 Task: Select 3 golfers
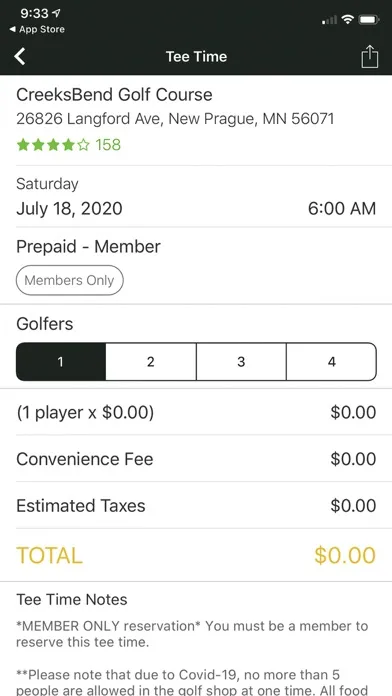pyautogui.click(x=241, y=362)
